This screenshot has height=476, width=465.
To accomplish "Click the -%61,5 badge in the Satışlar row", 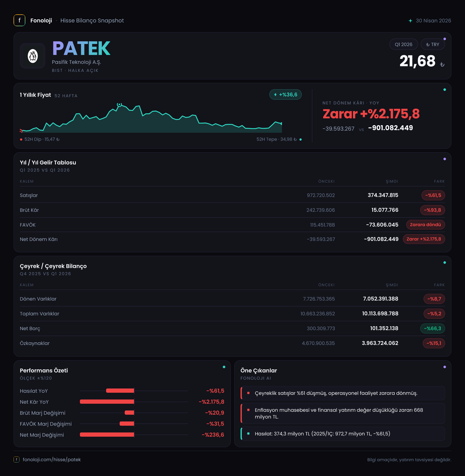I will [433, 195].
